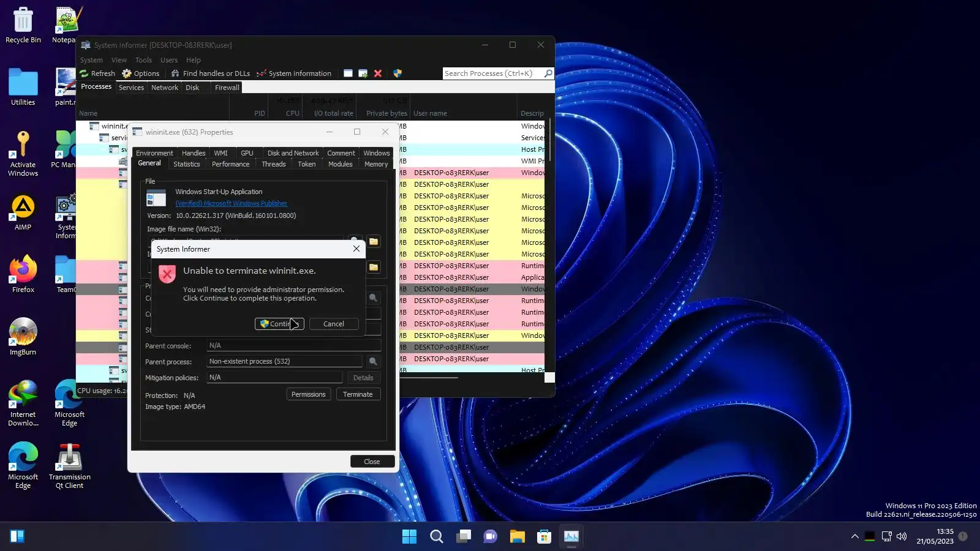The width and height of the screenshot is (980, 551).
Task: Click the window-with-arrow icon in System Informer toolbar
Action: coord(363,73)
